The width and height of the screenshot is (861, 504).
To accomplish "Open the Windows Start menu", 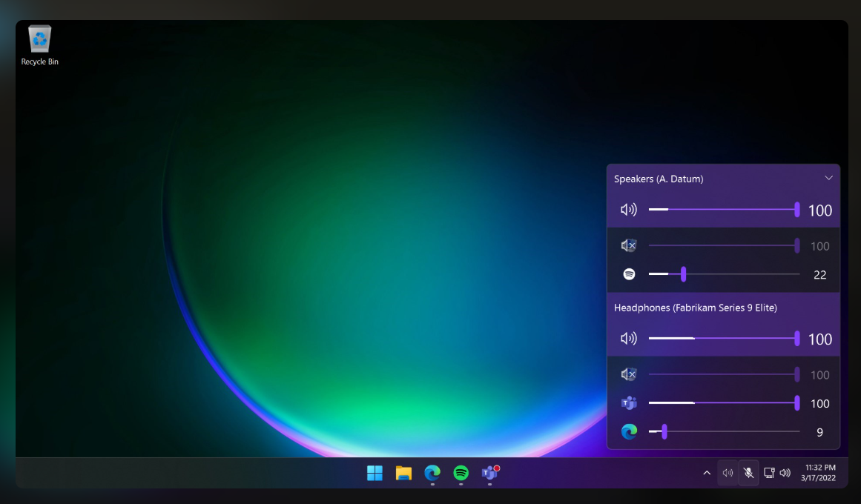I will coord(375,473).
